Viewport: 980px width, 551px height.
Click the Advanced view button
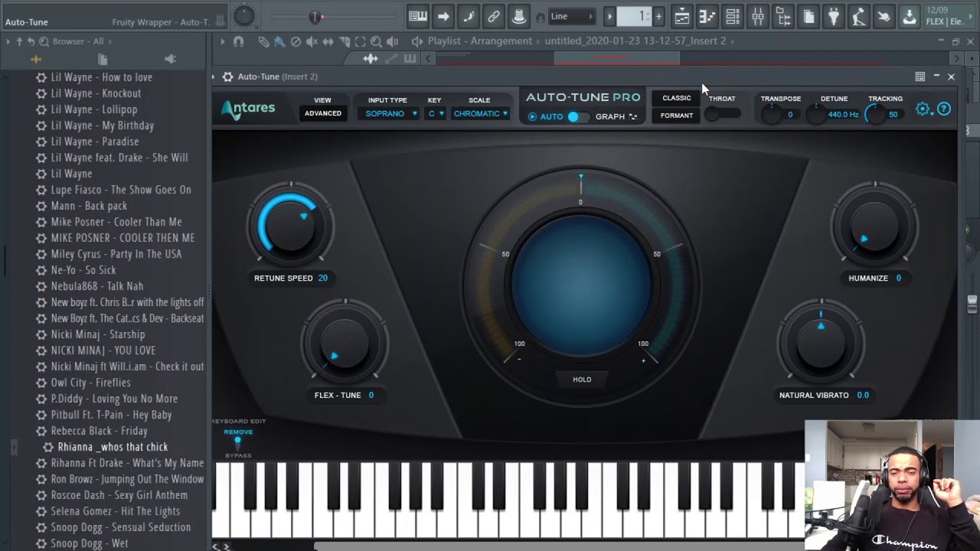[x=323, y=113]
